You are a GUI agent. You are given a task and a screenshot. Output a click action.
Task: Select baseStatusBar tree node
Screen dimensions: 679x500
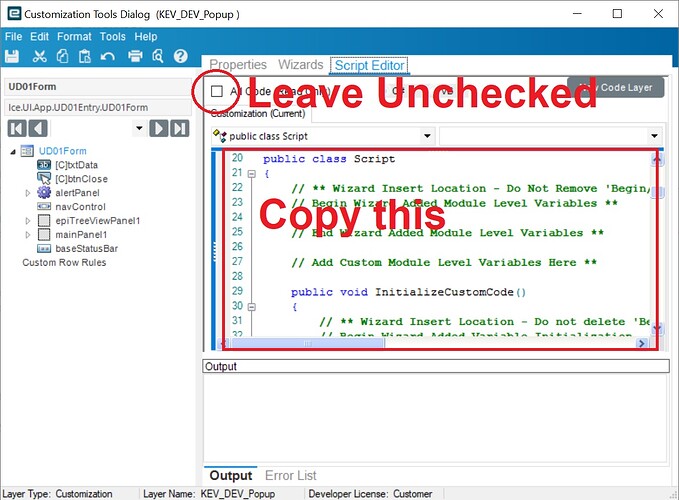pos(87,248)
